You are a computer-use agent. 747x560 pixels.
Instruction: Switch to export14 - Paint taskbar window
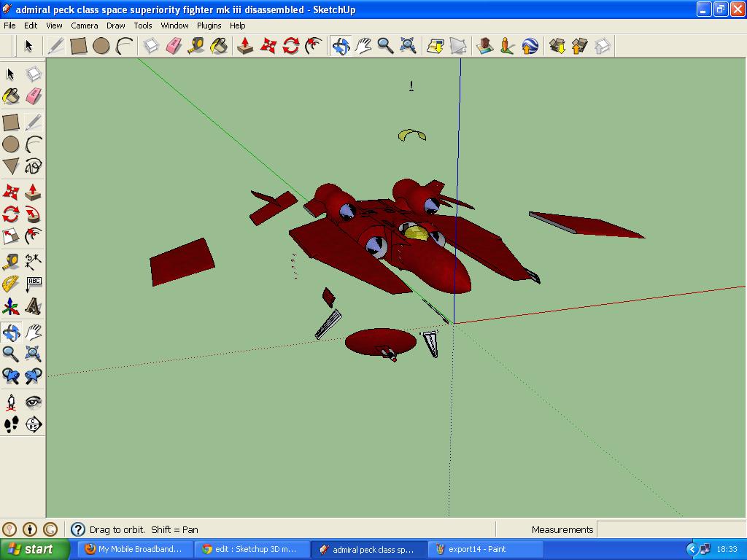pos(485,549)
